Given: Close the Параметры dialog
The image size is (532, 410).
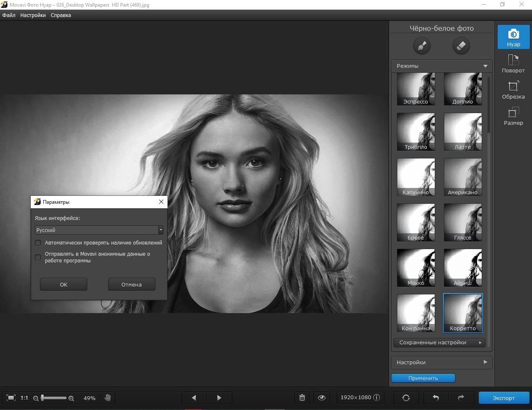Looking at the screenshot, I should 161,202.
